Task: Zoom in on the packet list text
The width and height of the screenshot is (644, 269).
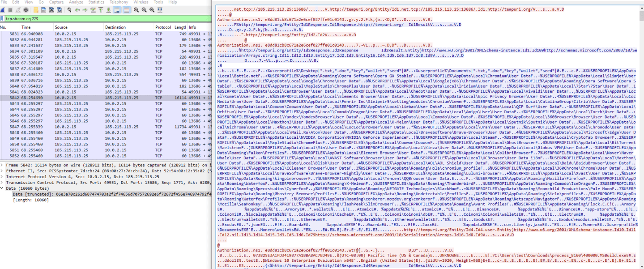Action: pyautogui.click(x=135, y=12)
